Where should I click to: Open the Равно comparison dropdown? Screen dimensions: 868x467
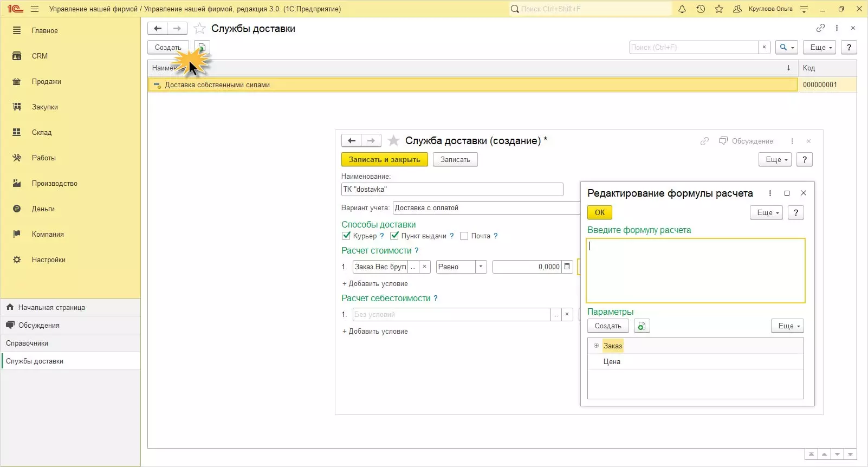point(481,267)
